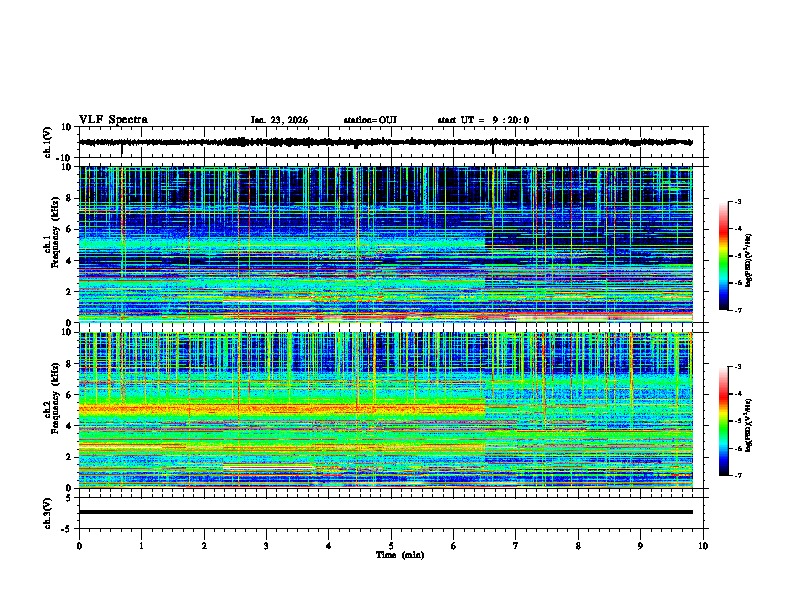Click the ch.1 spectrogram color scale bar
Screen dimensions: 792x612
click(723, 256)
